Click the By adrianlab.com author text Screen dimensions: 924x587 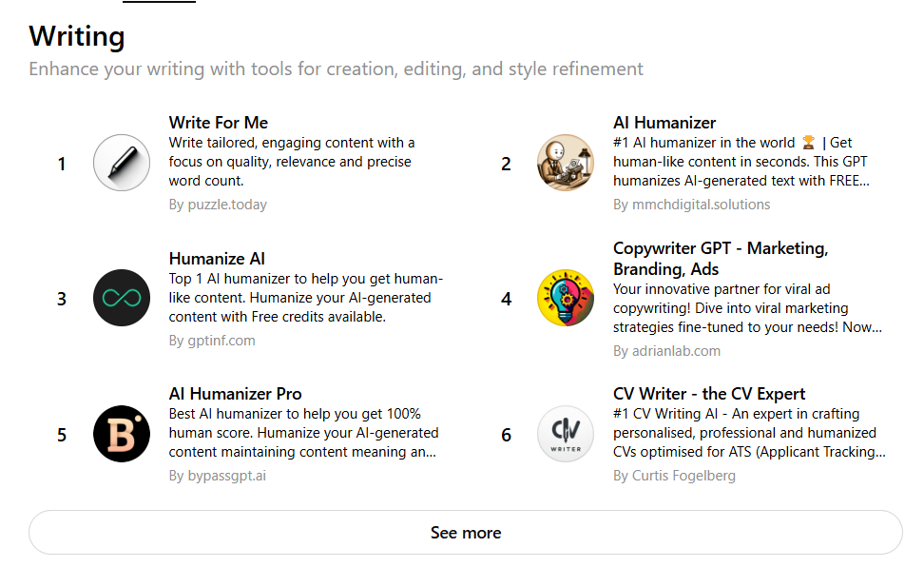(x=666, y=351)
